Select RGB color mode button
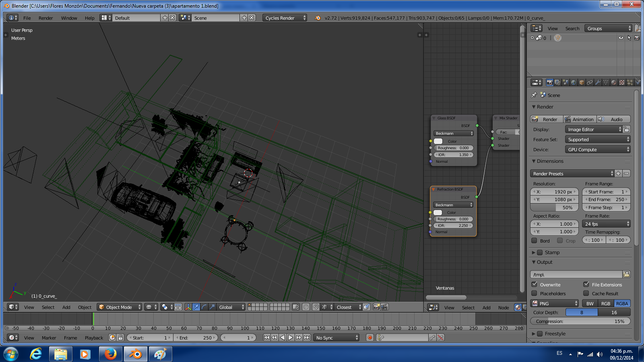644x362 pixels. (x=605, y=304)
